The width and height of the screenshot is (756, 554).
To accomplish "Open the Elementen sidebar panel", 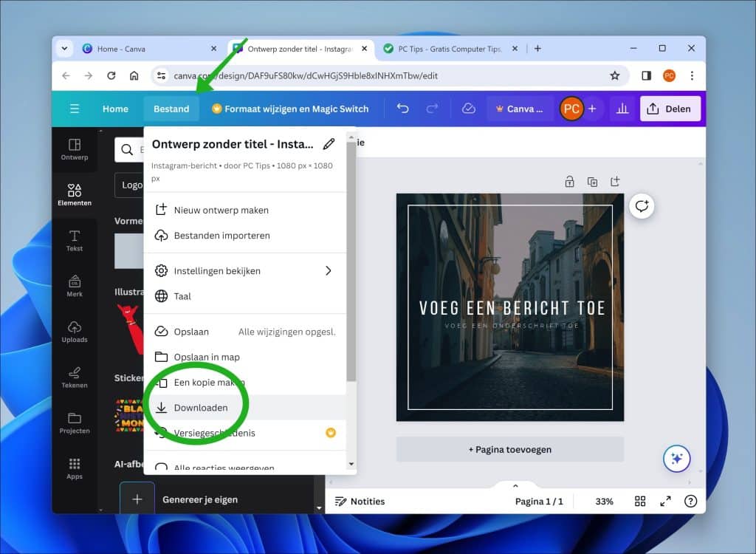I will (75, 195).
